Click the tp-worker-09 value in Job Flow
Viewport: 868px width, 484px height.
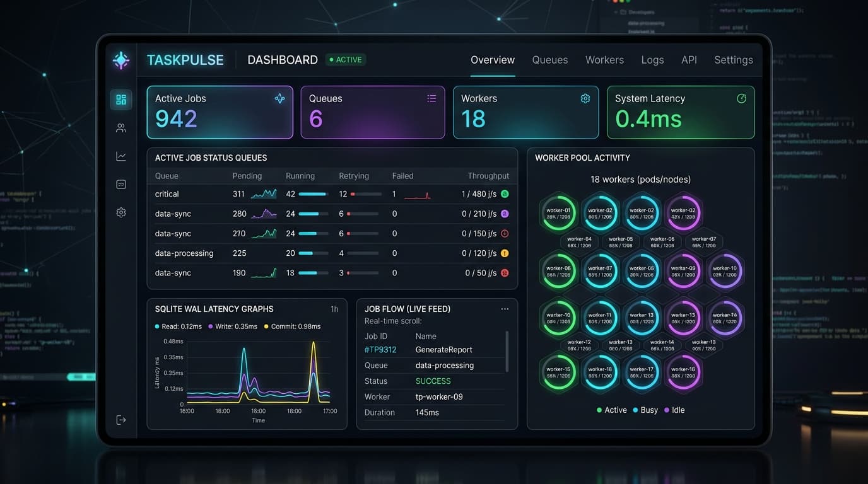(439, 397)
